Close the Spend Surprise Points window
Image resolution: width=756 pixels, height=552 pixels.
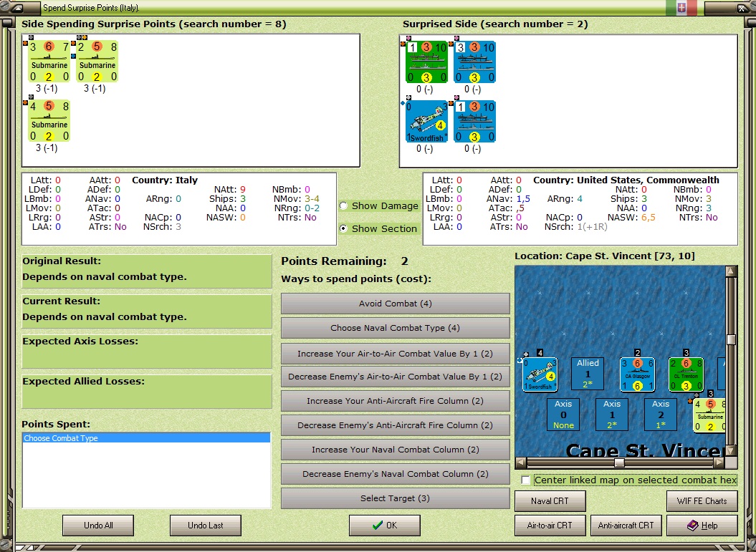[x=742, y=8]
